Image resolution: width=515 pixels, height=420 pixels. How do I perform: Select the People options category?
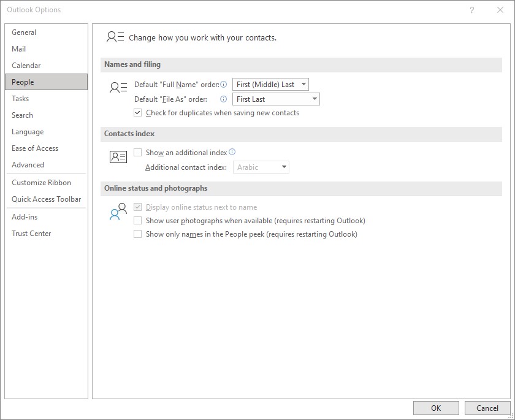click(x=47, y=82)
